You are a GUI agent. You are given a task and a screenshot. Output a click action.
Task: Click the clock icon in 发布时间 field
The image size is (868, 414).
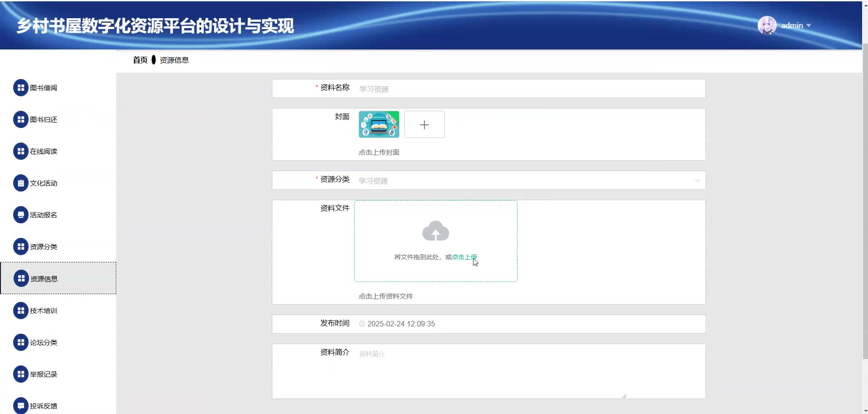[362, 324]
